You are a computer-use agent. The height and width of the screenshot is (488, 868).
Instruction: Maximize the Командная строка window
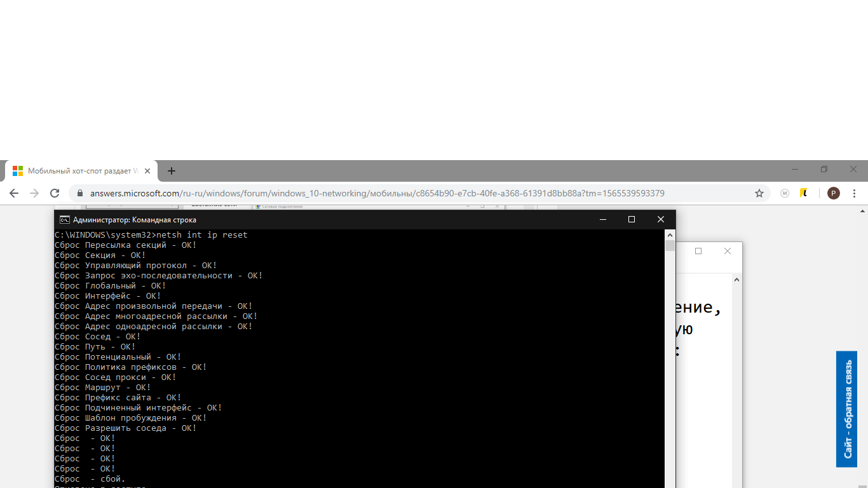pyautogui.click(x=632, y=219)
